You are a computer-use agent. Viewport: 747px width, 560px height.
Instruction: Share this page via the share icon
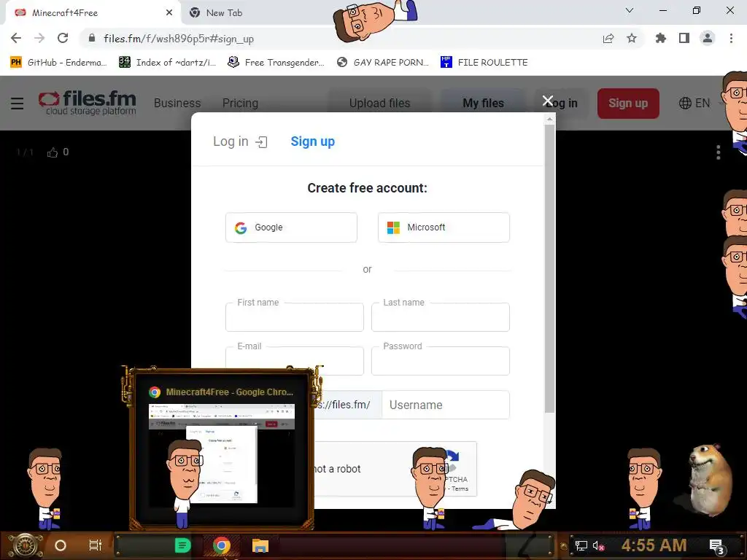[608, 38]
